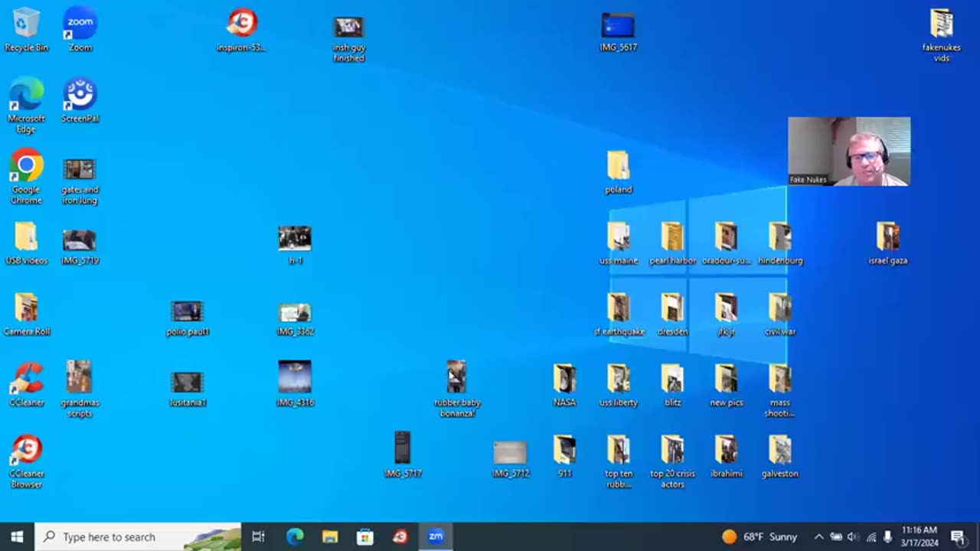
Task: Open the battery status tray icon
Action: tap(836, 536)
